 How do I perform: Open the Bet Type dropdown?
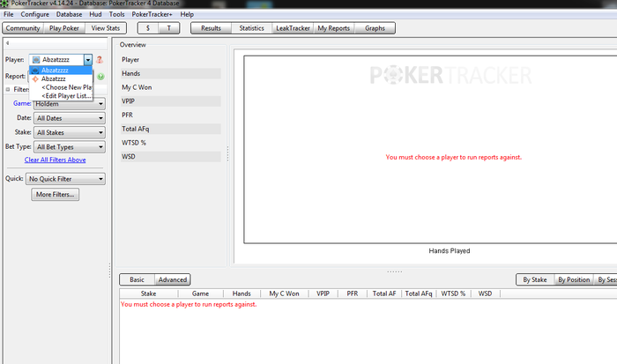(70, 147)
